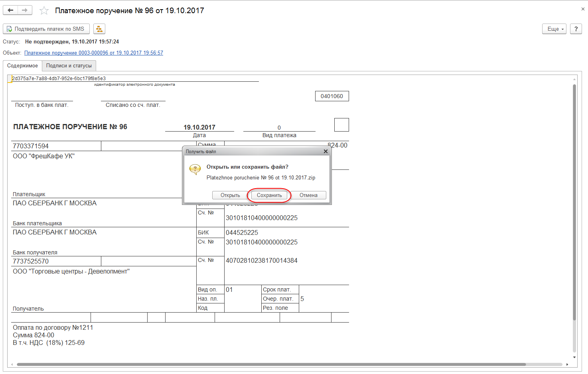Click the scroll down arrow of document
This screenshot has width=588, height=374.
574,357
